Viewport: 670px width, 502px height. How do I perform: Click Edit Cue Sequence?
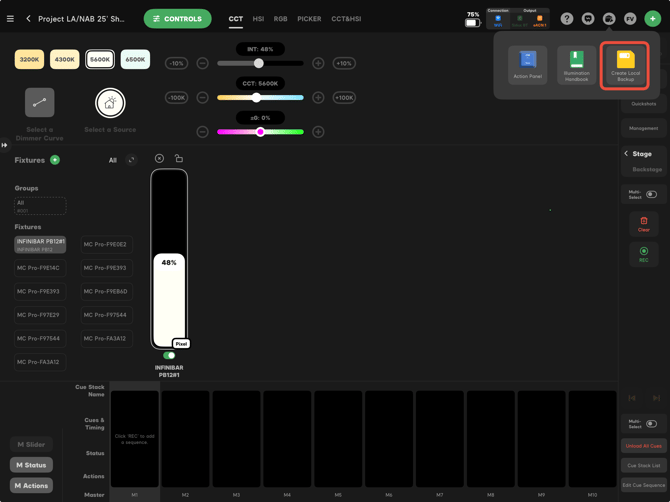pos(644,485)
